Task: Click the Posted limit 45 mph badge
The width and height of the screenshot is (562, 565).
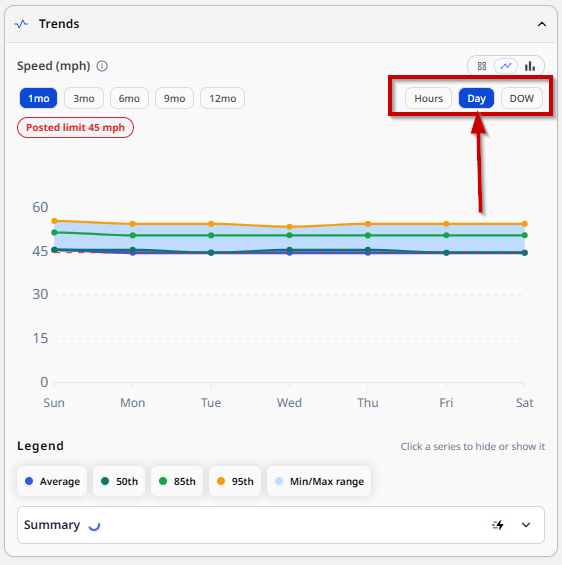Action: click(75, 128)
